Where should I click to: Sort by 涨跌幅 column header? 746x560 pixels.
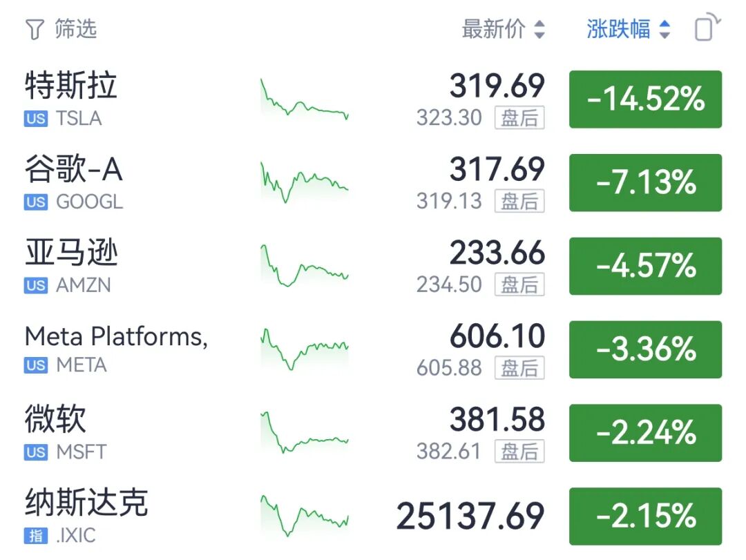(618, 29)
